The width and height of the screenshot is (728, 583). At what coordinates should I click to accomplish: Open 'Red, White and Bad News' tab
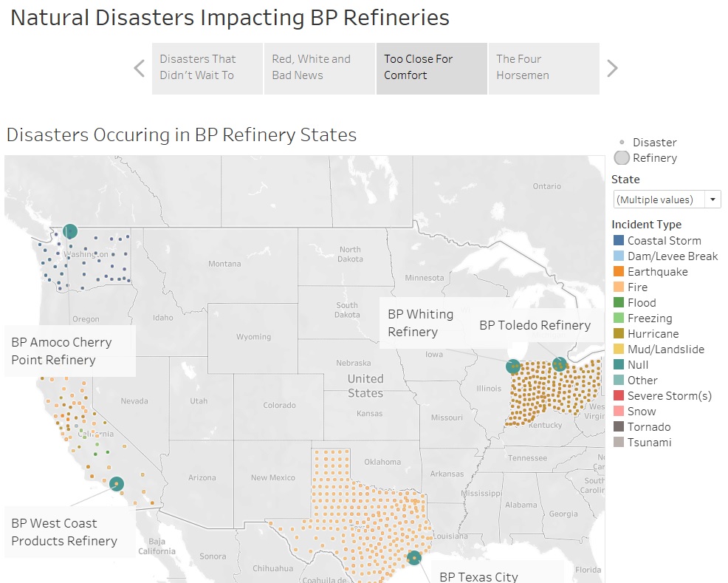(x=320, y=69)
